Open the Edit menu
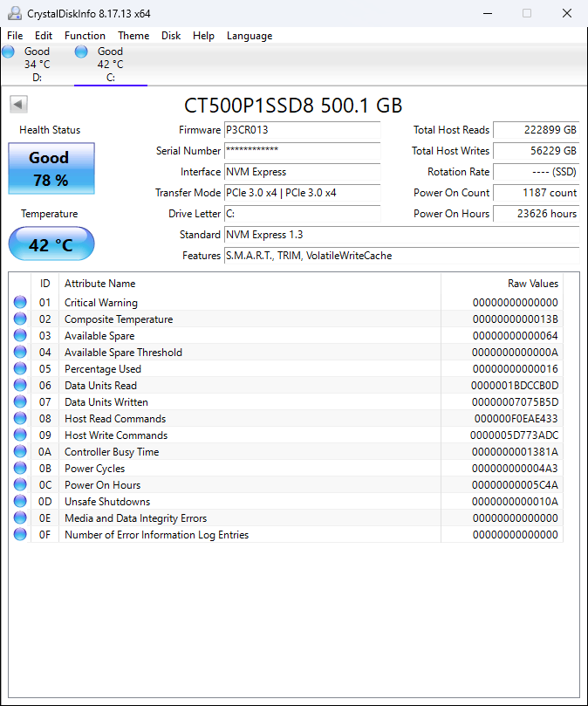588x706 pixels. coord(44,36)
